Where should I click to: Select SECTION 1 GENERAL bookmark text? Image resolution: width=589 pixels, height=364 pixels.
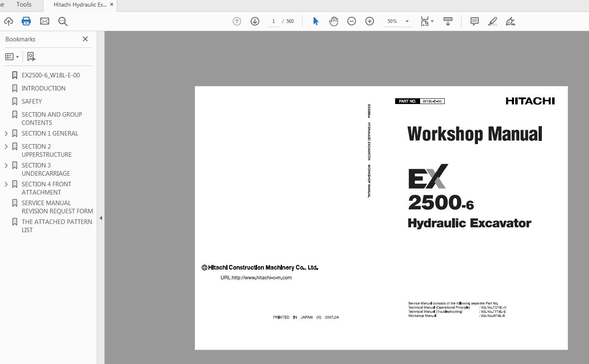click(50, 133)
